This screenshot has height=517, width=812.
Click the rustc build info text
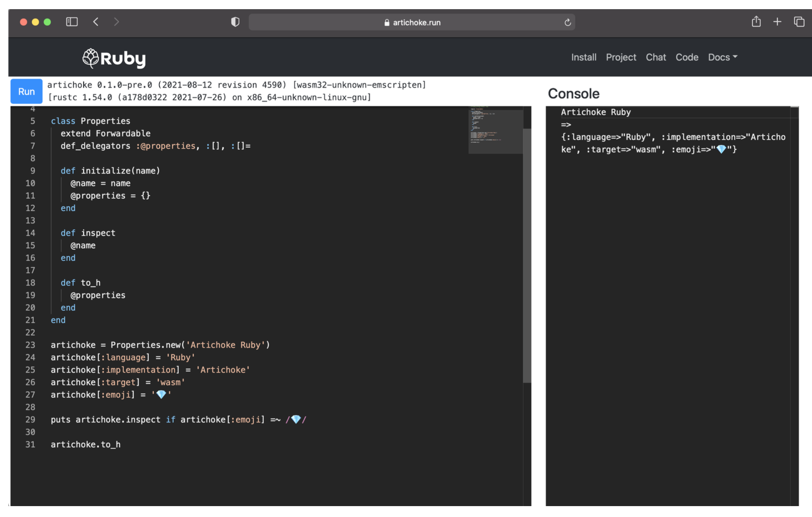(x=209, y=97)
